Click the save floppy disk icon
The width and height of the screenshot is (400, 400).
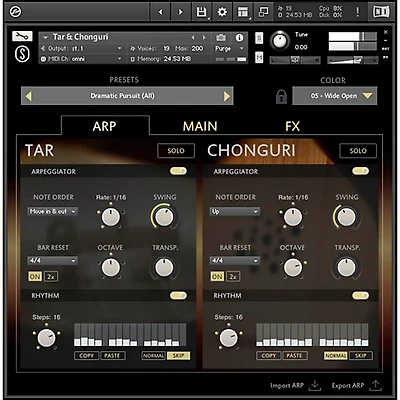click(x=201, y=12)
